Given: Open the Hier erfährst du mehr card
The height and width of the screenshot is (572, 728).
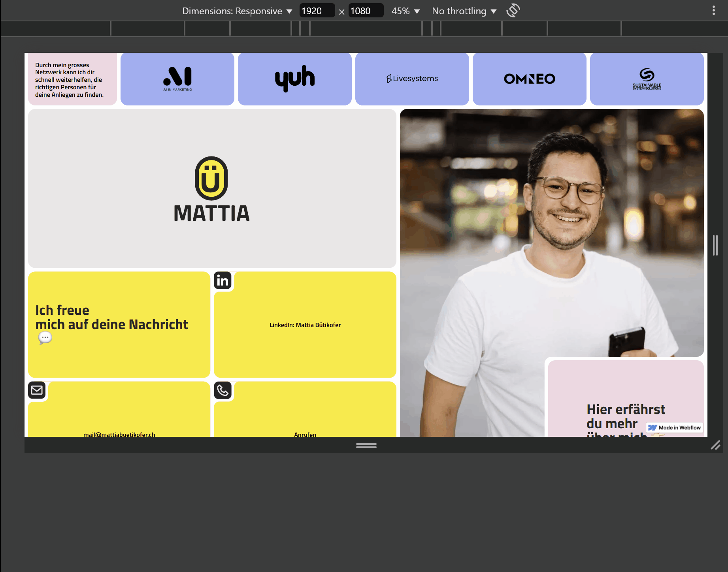Looking at the screenshot, I should click(626, 399).
